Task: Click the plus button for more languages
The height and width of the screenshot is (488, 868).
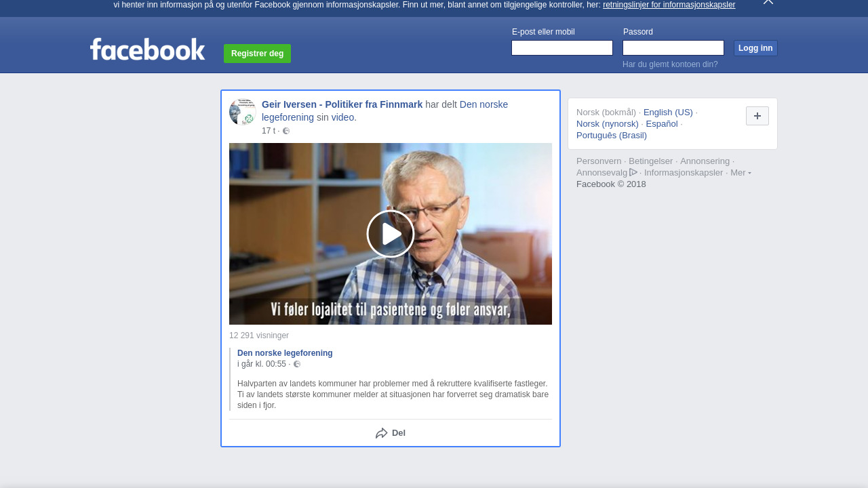Action: pos(757,116)
